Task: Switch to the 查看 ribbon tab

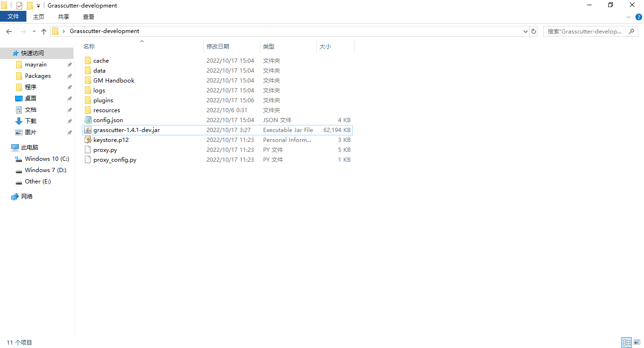Action: (88, 17)
